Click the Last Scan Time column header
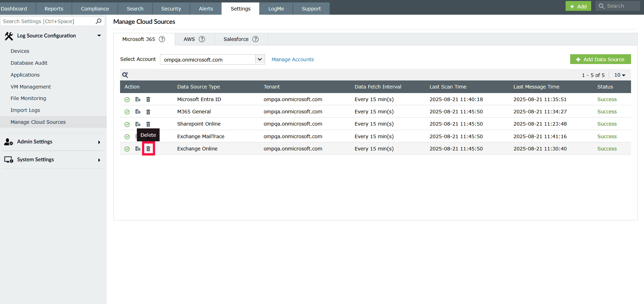Viewport: 644px width, 304px height. click(x=448, y=87)
